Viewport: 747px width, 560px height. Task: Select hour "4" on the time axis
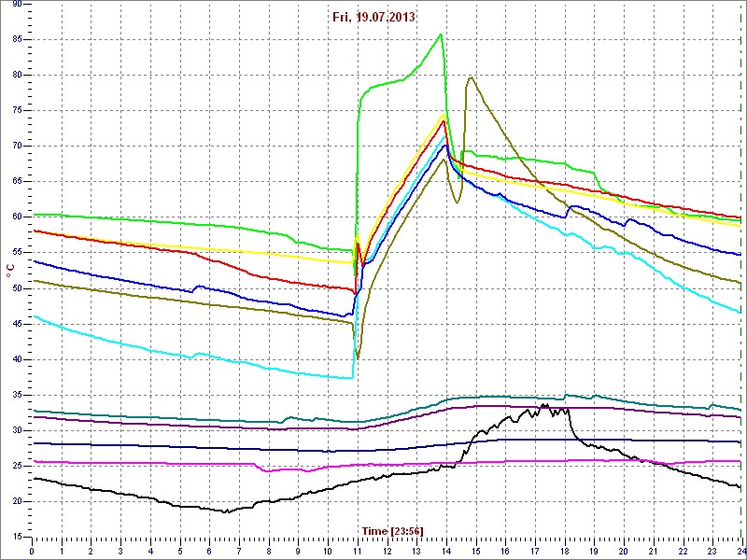(150, 549)
